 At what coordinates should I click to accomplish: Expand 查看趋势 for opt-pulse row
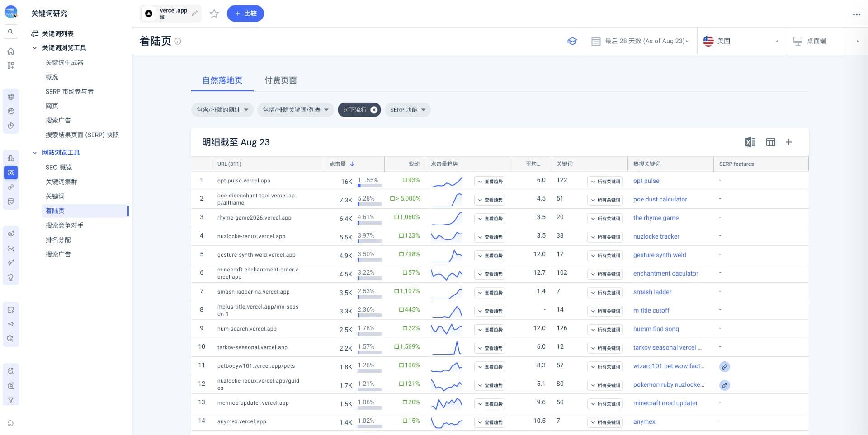490,182
